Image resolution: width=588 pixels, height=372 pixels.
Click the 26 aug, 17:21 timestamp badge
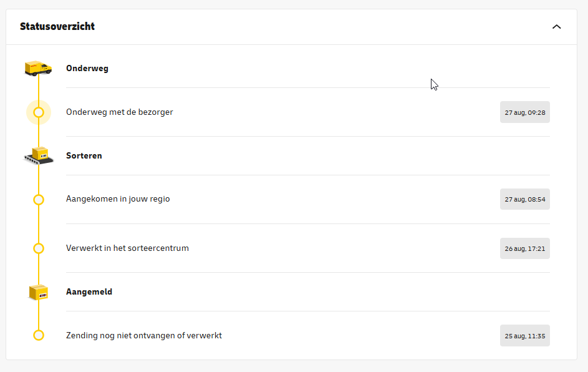pyautogui.click(x=524, y=248)
